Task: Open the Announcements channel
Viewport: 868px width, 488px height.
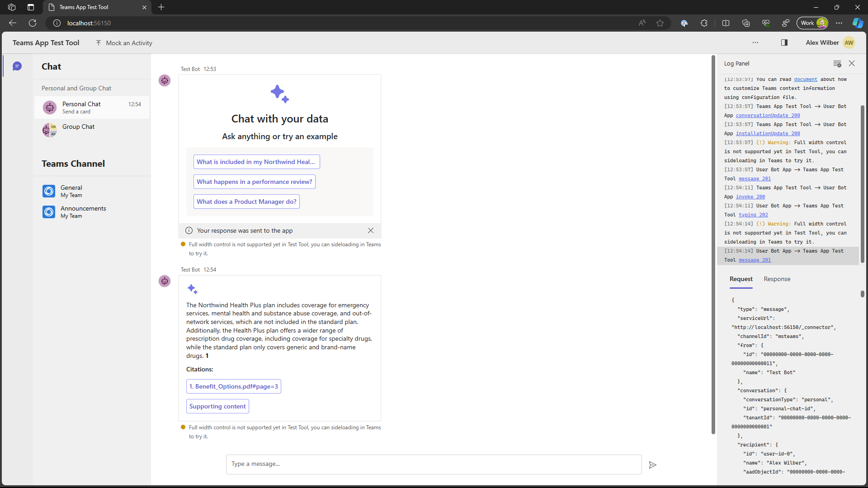Action: (x=84, y=211)
